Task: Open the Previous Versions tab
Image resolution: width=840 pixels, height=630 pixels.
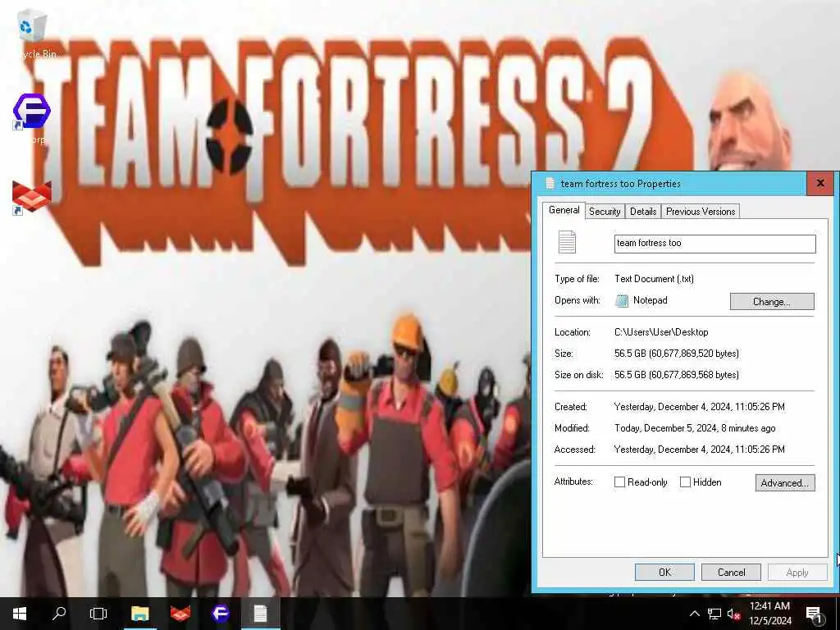Action: pos(701,211)
